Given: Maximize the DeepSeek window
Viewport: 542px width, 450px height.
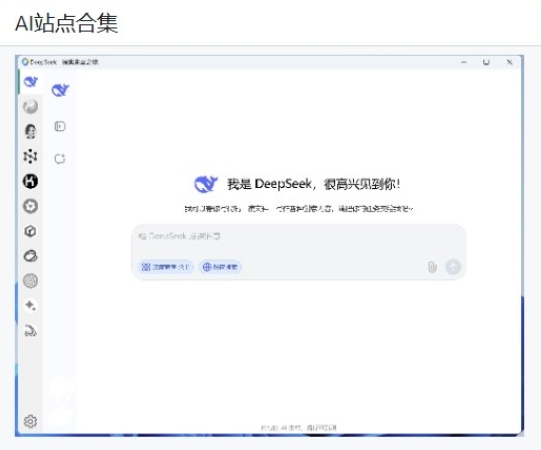Looking at the screenshot, I should (486, 62).
